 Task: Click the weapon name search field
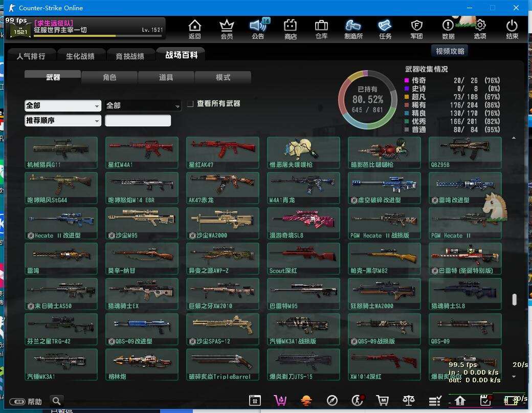(138, 120)
